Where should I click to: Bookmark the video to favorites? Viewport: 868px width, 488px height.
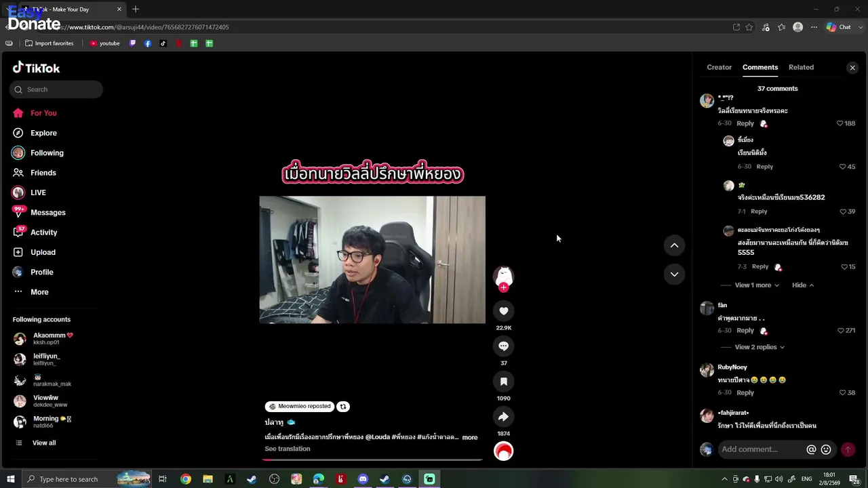[503, 382]
